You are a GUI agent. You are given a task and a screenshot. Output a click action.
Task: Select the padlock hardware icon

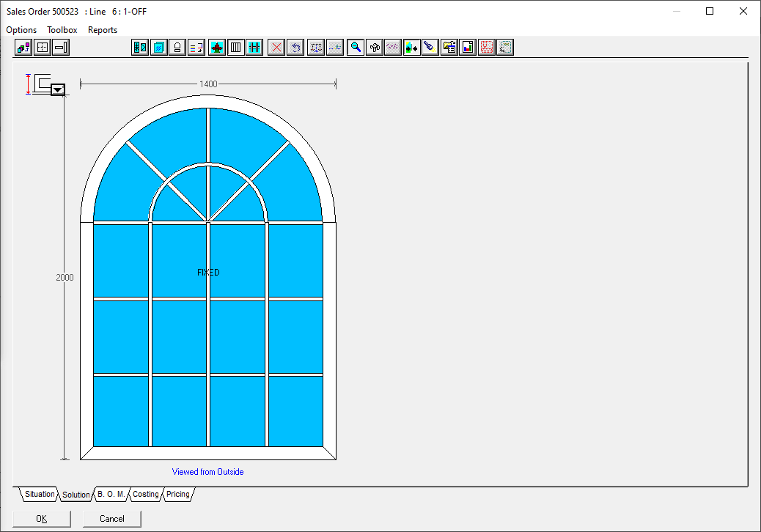pyautogui.click(x=177, y=48)
